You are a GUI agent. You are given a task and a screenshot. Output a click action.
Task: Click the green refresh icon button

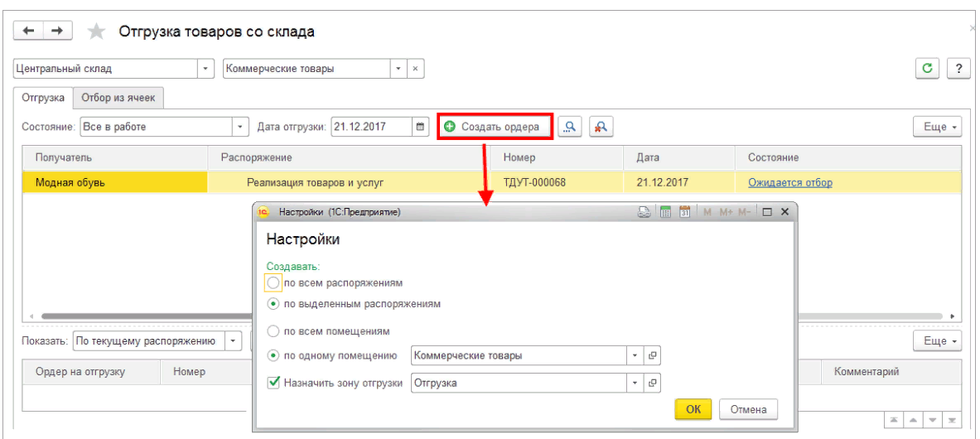(x=927, y=69)
